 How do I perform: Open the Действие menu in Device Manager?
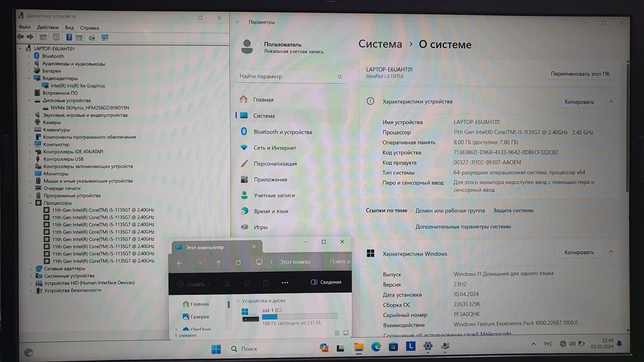(47, 28)
